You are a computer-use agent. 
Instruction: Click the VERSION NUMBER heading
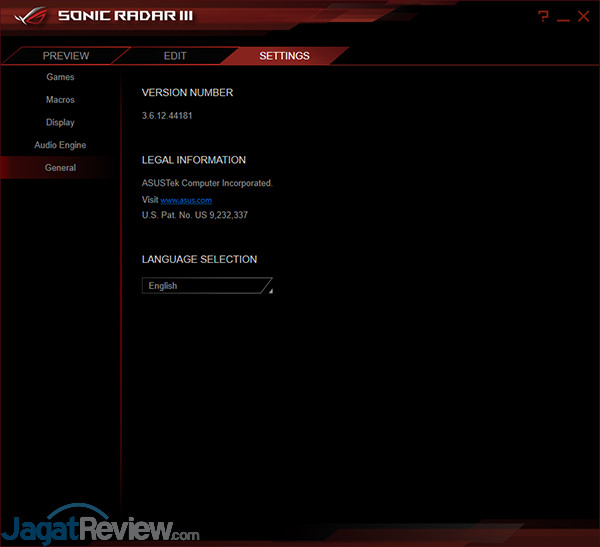click(187, 93)
